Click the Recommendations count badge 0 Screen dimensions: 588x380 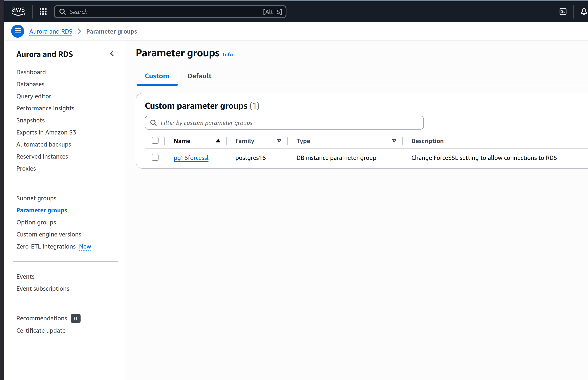point(76,318)
